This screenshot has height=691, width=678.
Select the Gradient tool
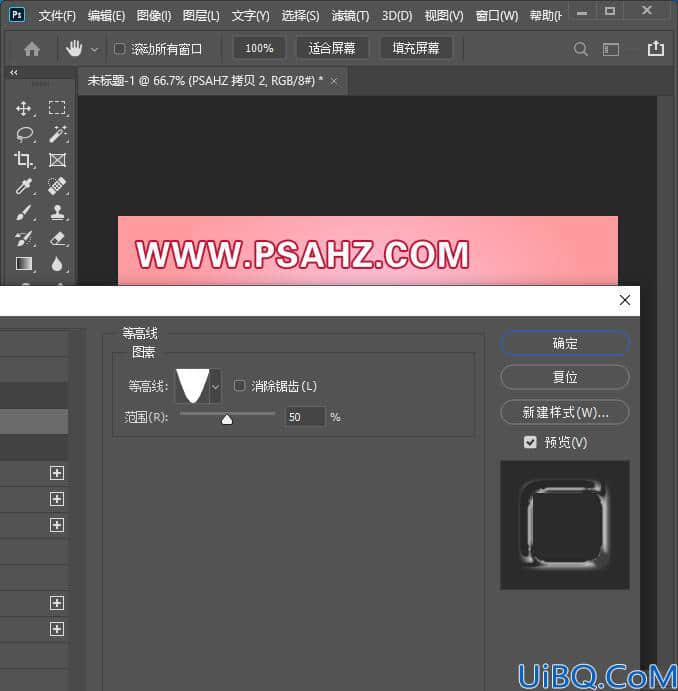point(23,264)
